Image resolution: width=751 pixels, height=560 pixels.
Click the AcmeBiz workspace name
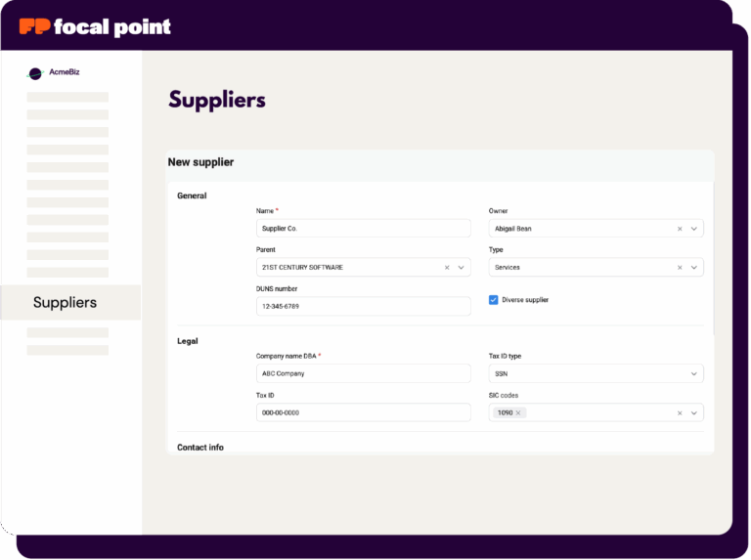click(65, 72)
